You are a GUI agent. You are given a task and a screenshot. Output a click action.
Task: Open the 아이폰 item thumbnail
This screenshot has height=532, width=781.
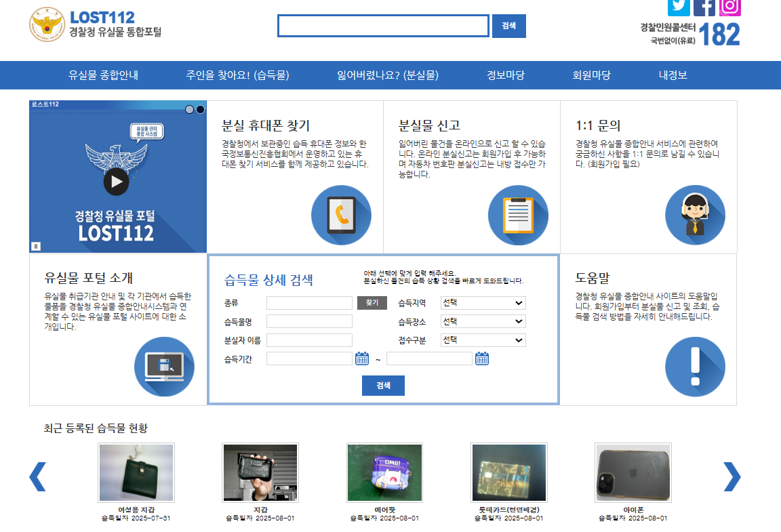pos(633,473)
